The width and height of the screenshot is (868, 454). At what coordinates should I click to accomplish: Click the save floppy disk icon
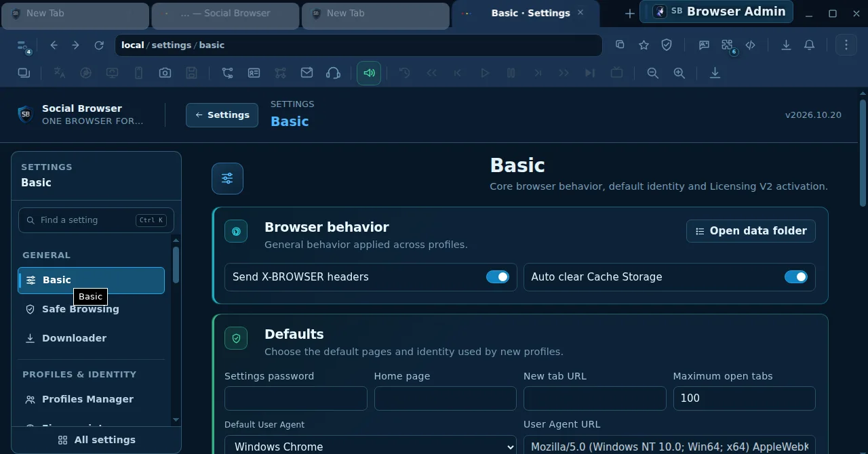[192, 73]
